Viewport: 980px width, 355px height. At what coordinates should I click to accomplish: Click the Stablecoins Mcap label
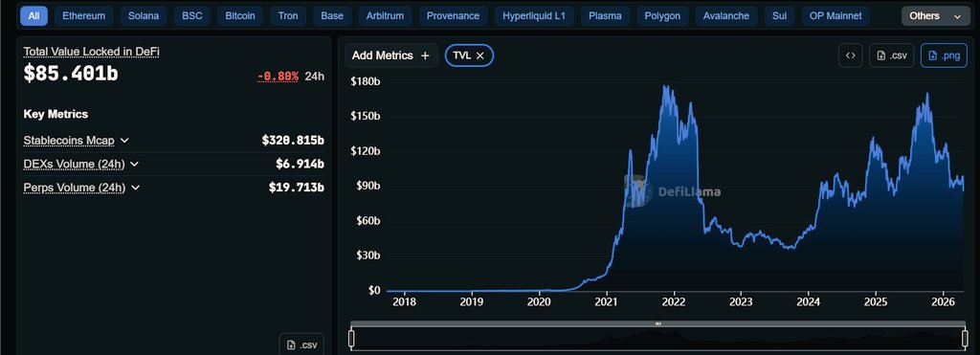click(69, 141)
